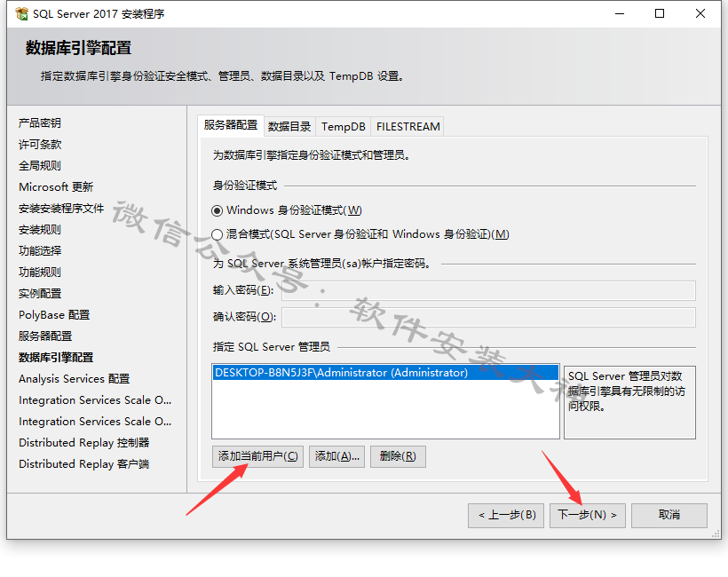Click 功能规则 step in sidebar

(40, 273)
